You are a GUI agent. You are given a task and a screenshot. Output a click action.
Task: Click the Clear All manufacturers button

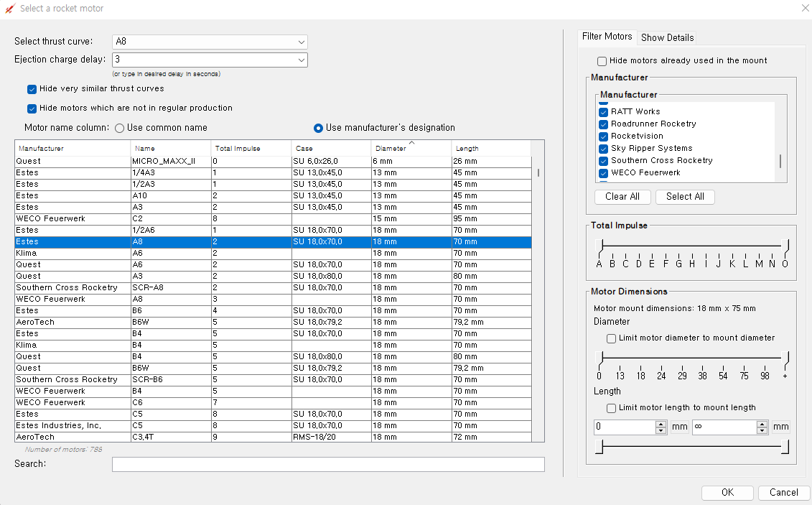pyautogui.click(x=622, y=197)
